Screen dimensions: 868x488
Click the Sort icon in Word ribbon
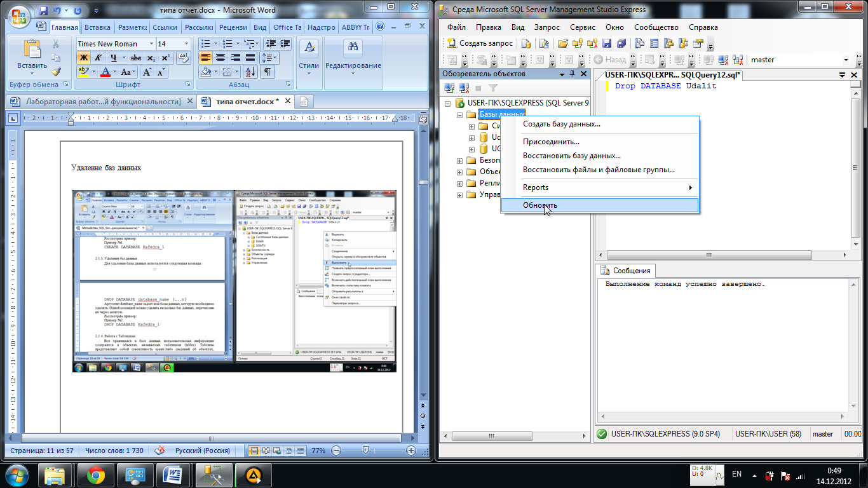pyautogui.click(x=250, y=72)
